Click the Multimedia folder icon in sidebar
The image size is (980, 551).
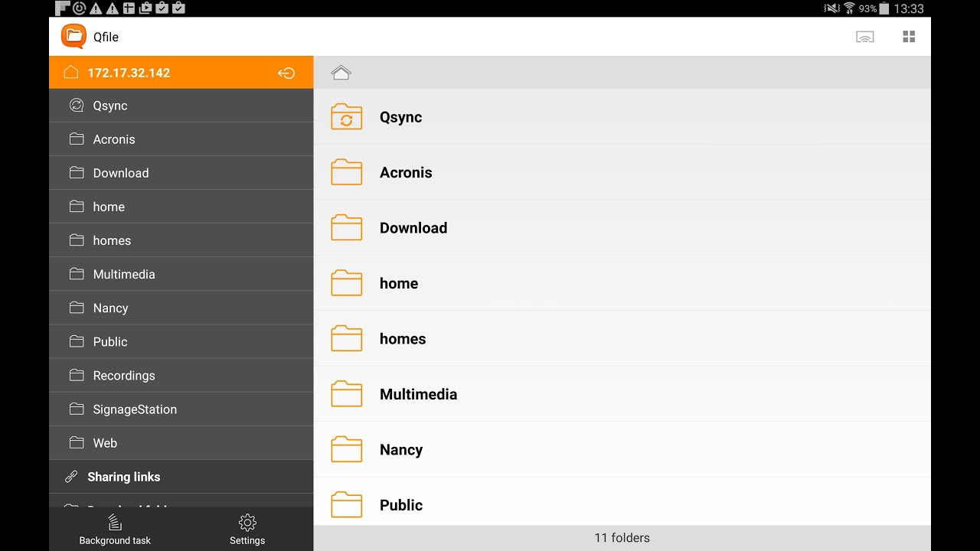(77, 273)
